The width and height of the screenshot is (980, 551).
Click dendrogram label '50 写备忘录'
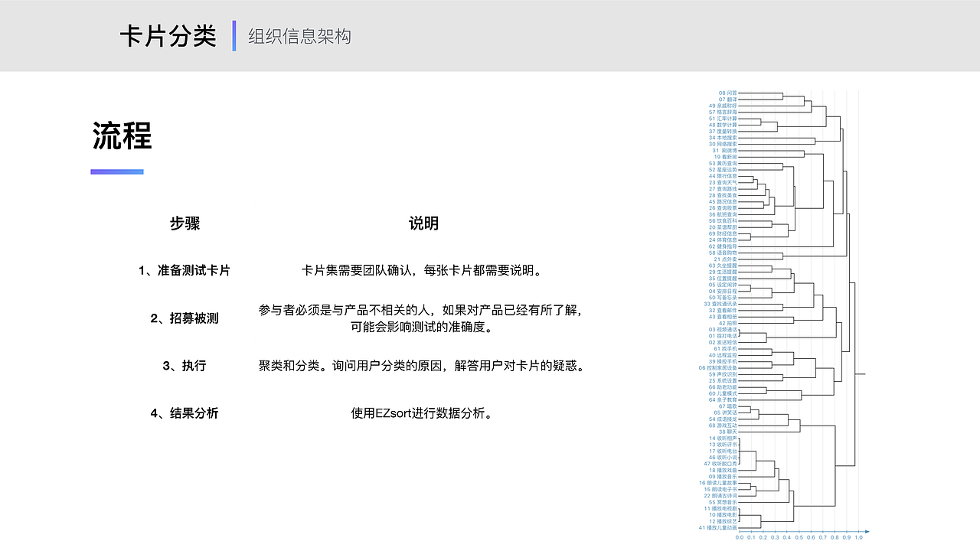(724, 297)
